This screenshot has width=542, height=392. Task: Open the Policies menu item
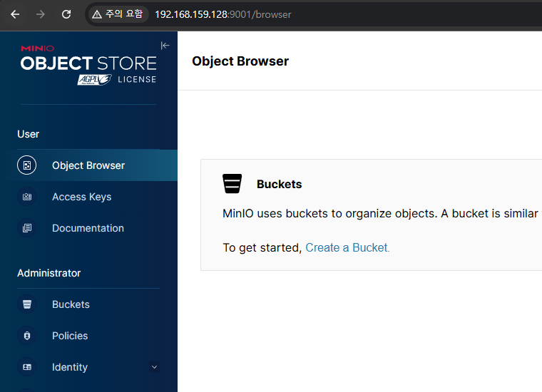click(x=88, y=336)
